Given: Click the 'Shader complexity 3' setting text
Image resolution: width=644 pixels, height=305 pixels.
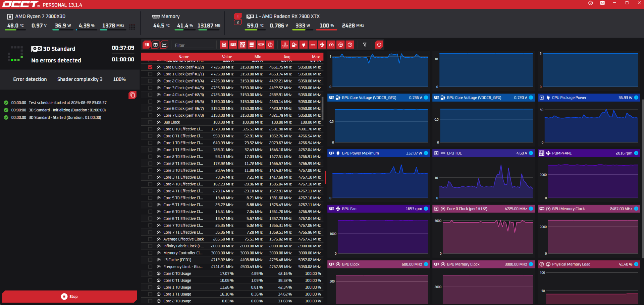Looking at the screenshot, I should 80,79.
